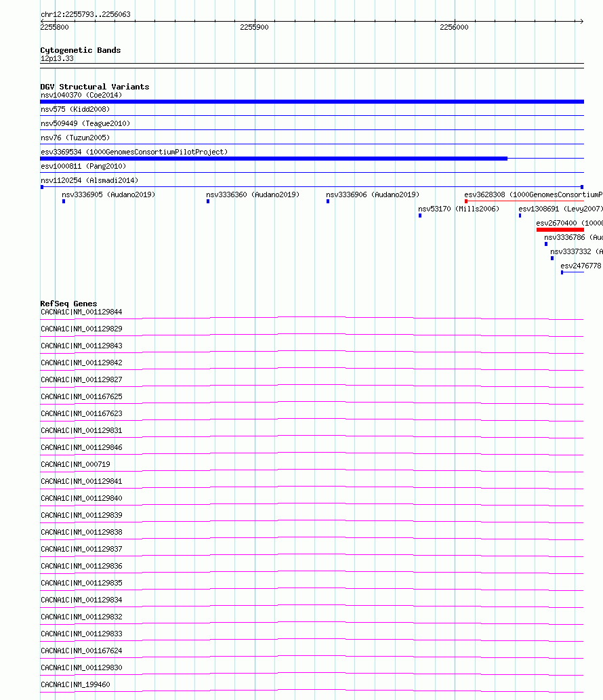Open esv3369534 1000GenomesConsortiumPilotProject variant
The height and width of the screenshot is (700, 603).
(134, 152)
